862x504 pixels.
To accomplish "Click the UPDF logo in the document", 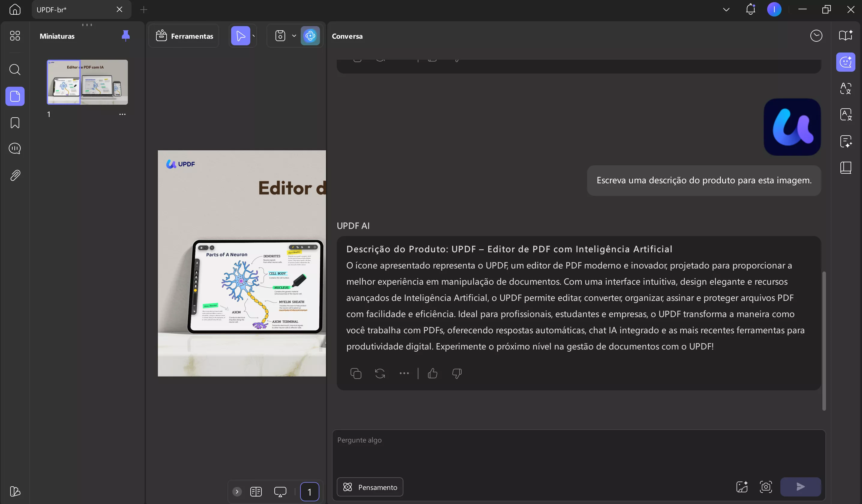I will click(x=181, y=164).
